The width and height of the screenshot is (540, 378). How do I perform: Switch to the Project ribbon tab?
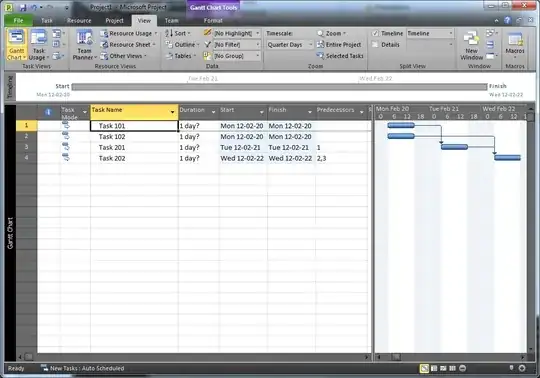[x=114, y=20]
